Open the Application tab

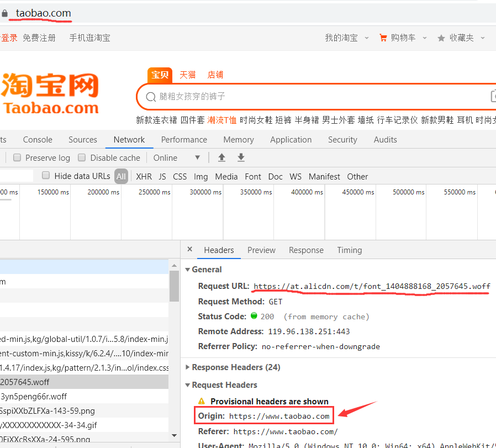coord(291,140)
